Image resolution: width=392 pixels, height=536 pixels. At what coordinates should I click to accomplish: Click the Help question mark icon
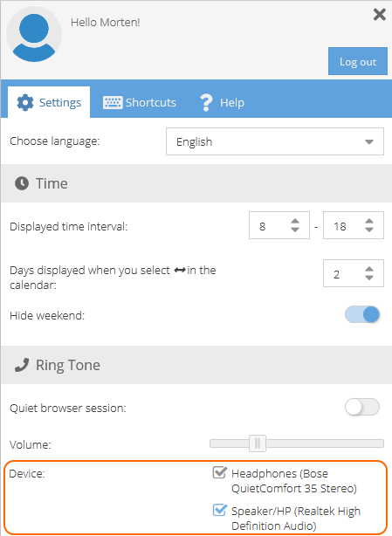206,102
